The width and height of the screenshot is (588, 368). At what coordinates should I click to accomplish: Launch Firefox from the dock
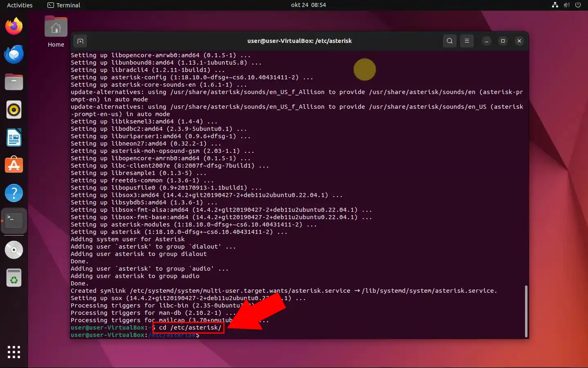[x=14, y=27]
